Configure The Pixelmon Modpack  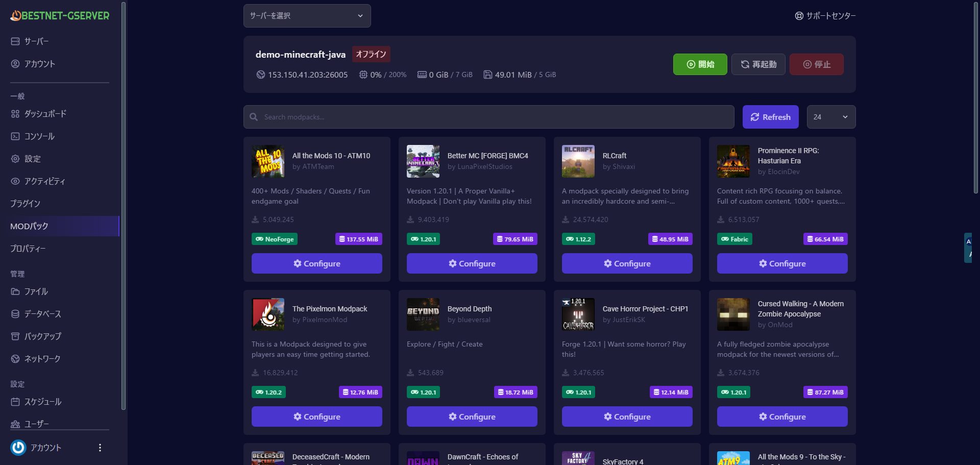pos(317,417)
